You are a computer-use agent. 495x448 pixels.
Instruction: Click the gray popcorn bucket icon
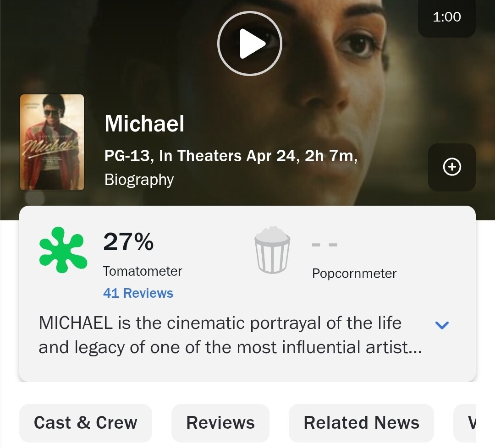click(272, 250)
